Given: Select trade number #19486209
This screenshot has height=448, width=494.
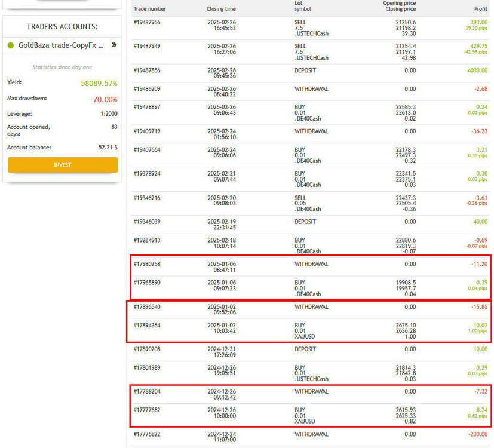Looking at the screenshot, I should pos(147,89).
